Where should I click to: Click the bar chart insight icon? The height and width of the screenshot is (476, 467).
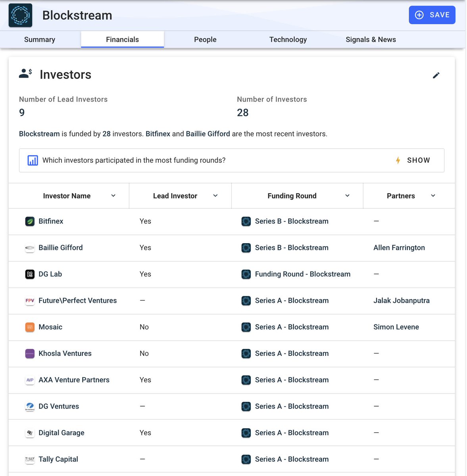(x=33, y=160)
